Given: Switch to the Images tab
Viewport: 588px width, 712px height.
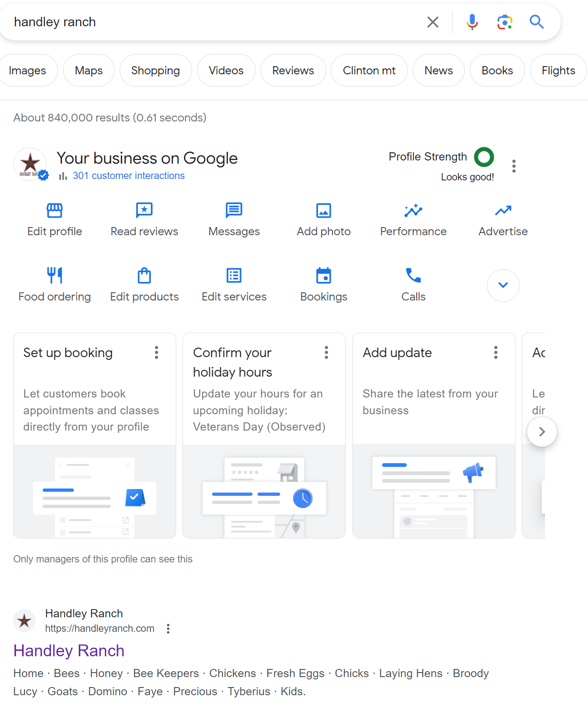Looking at the screenshot, I should coord(28,70).
